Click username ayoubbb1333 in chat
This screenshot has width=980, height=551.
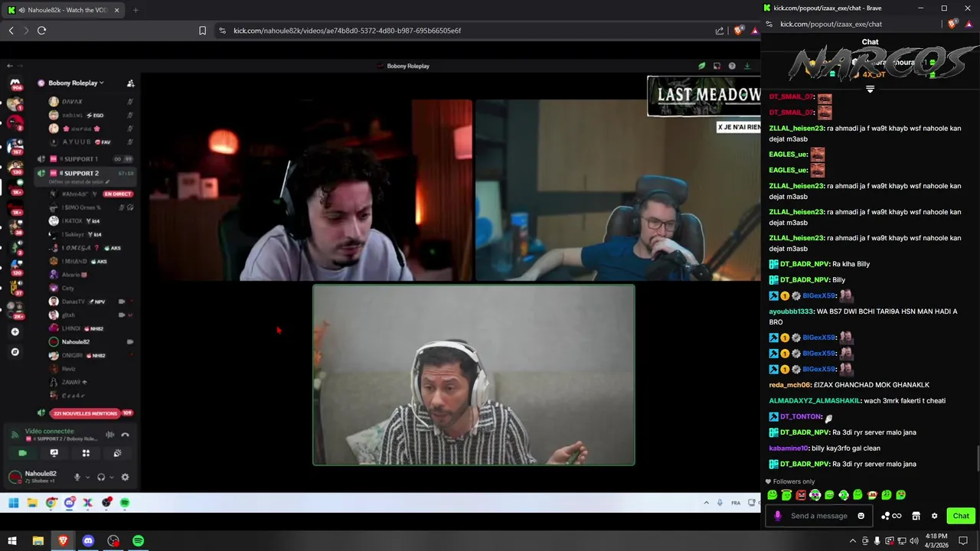(791, 311)
